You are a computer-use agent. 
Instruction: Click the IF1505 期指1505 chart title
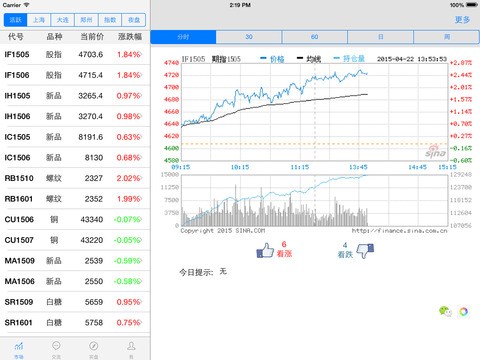(x=211, y=59)
